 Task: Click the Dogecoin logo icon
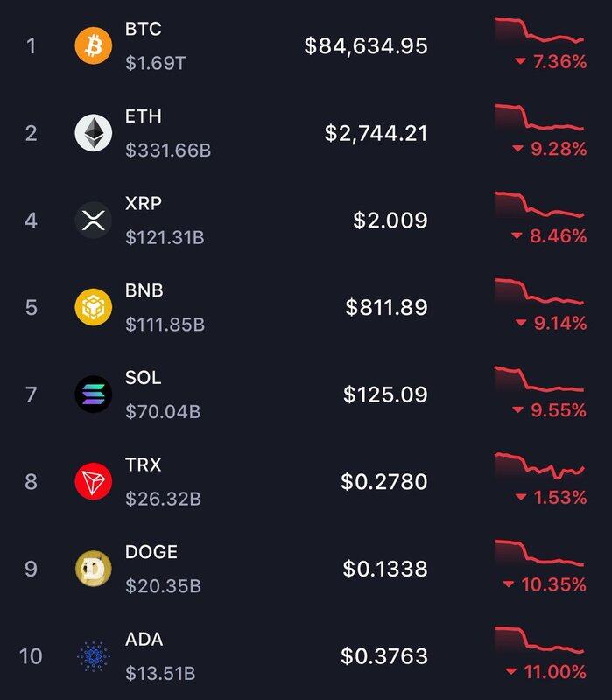[x=94, y=570]
